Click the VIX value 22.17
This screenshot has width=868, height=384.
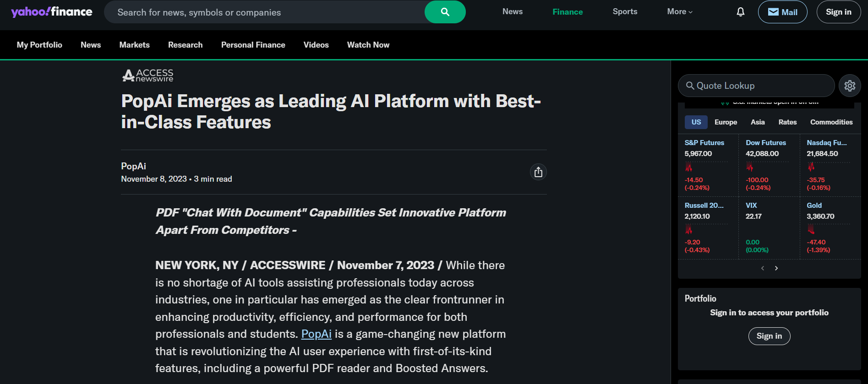pyautogui.click(x=753, y=216)
